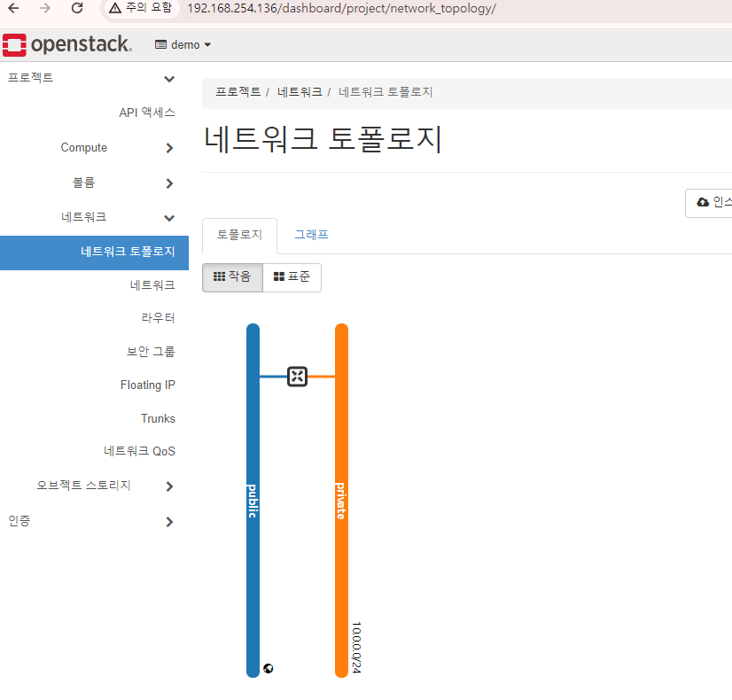732x700 pixels.
Task: Switch to standard (표준) topology view
Action: [x=292, y=277]
